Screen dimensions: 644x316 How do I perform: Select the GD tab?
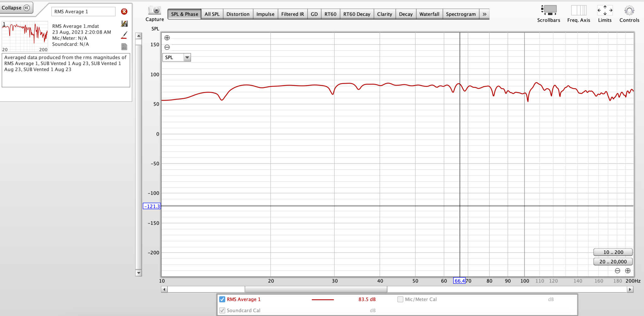pyautogui.click(x=314, y=14)
